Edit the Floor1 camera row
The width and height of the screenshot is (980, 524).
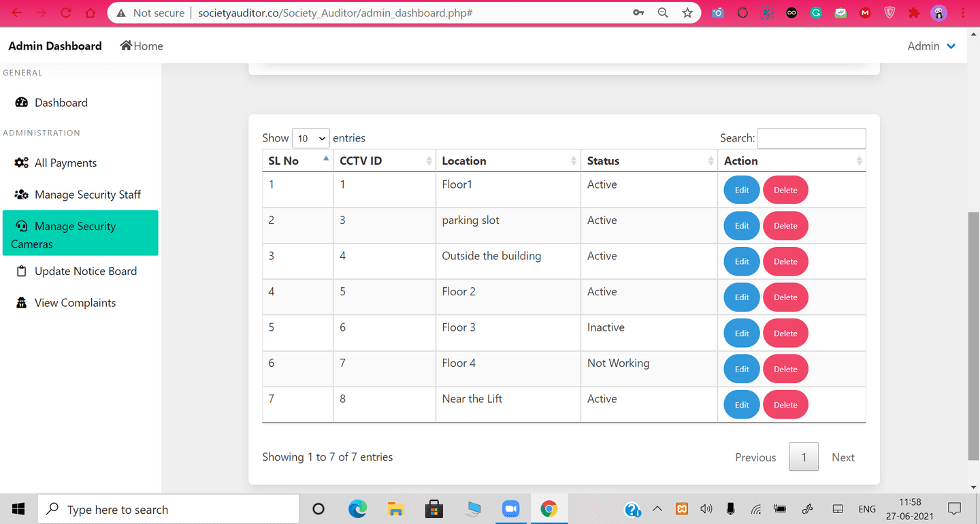[742, 190]
